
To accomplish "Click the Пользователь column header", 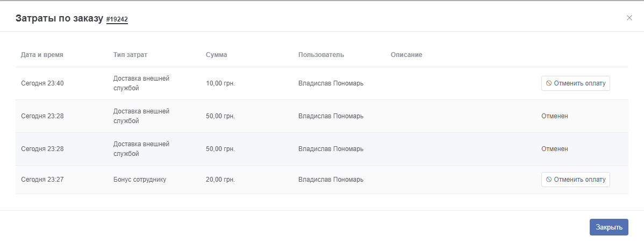I will coord(321,55).
